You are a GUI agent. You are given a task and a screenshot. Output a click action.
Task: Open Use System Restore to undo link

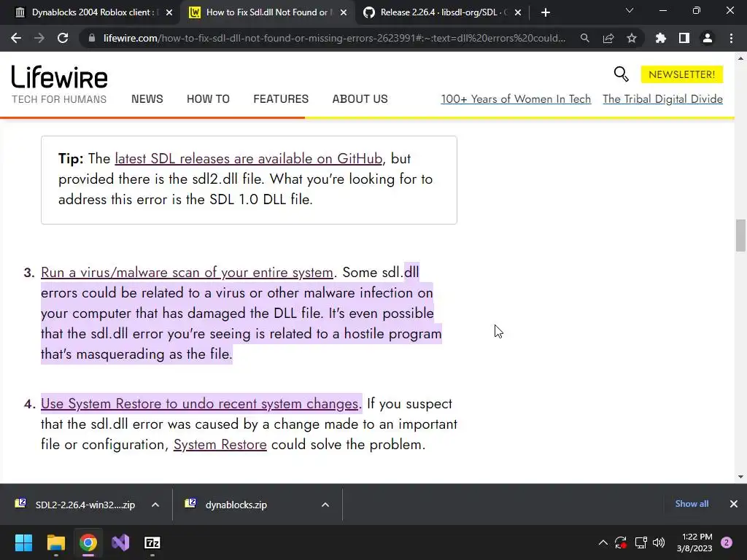200,404
